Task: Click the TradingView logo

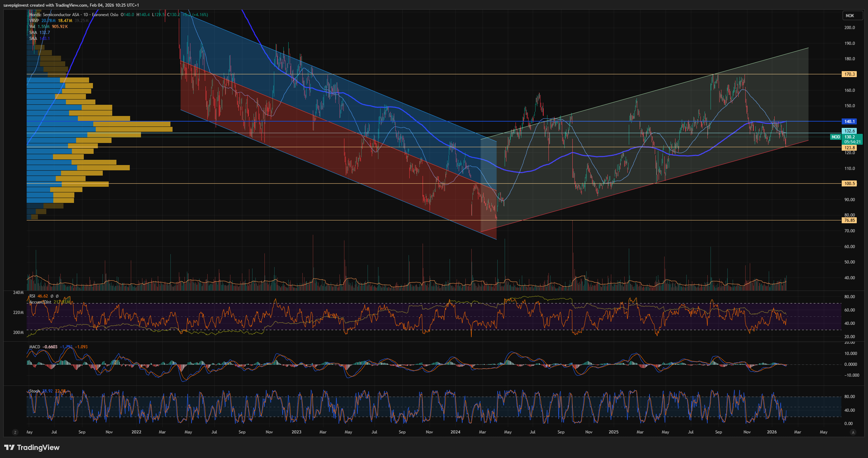Action: point(32,447)
